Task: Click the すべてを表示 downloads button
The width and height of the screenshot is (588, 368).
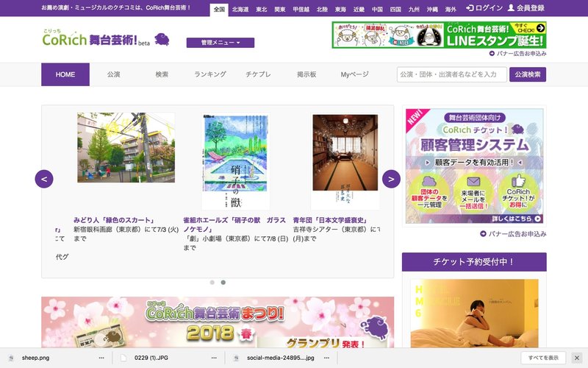Action: [543, 358]
